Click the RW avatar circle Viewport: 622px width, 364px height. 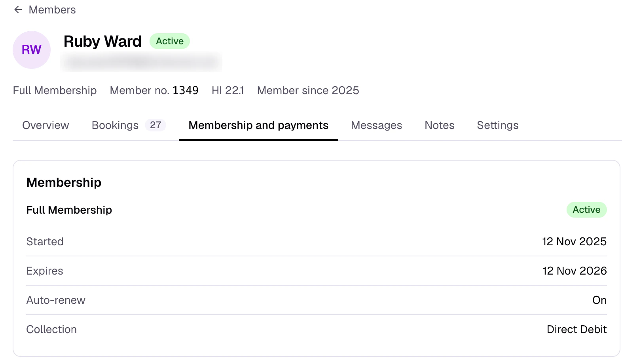pos(32,50)
